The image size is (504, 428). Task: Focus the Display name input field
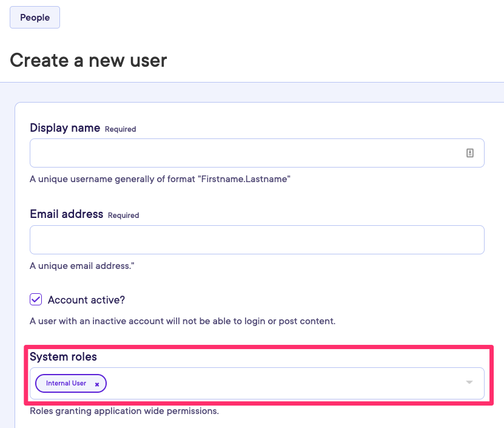click(x=243, y=153)
